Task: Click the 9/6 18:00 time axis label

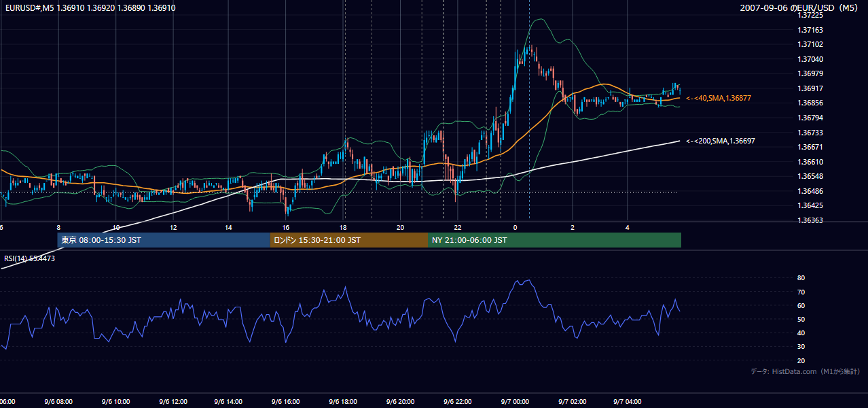Action: click(x=342, y=402)
